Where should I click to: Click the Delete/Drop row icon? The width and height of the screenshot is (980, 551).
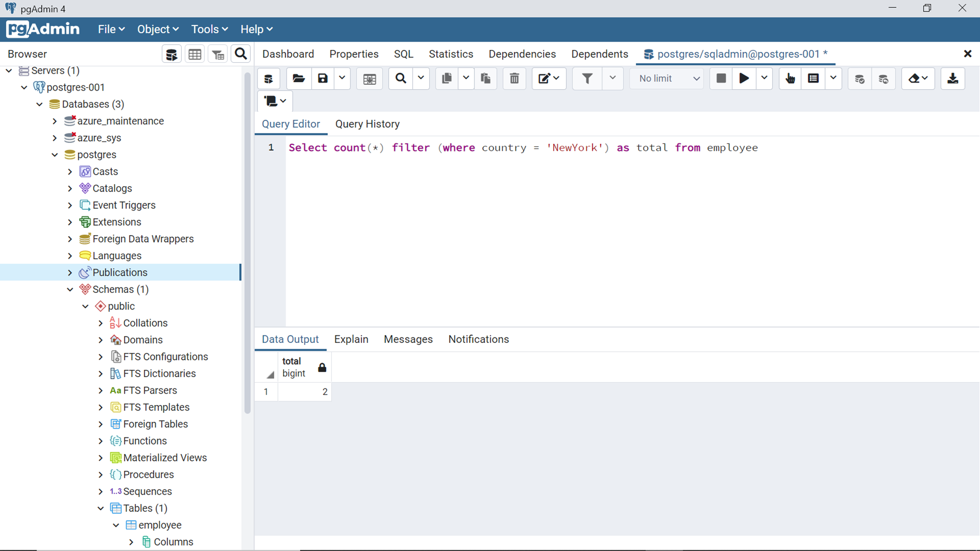click(514, 78)
